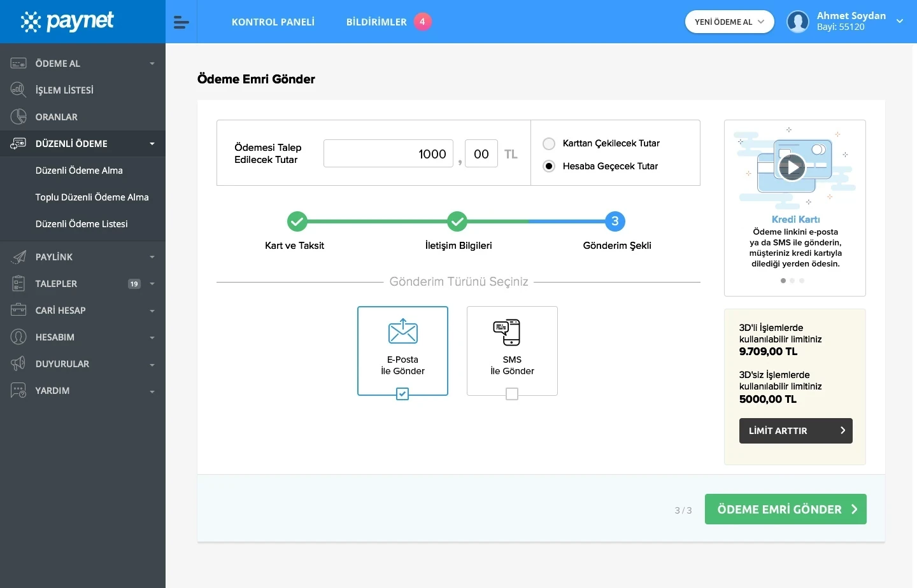Click the Paylink paper plane icon
The height and width of the screenshot is (588, 917).
coord(18,257)
